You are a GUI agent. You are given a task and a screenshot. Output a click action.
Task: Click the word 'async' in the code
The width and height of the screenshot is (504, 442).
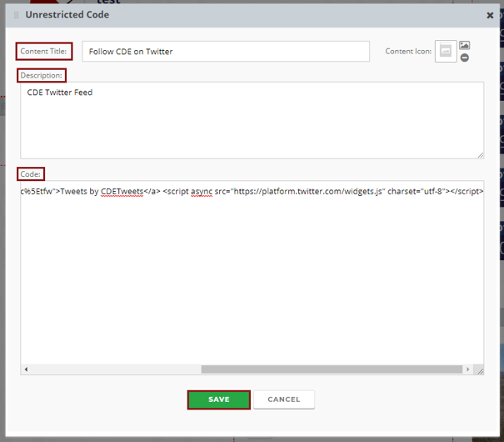point(202,192)
